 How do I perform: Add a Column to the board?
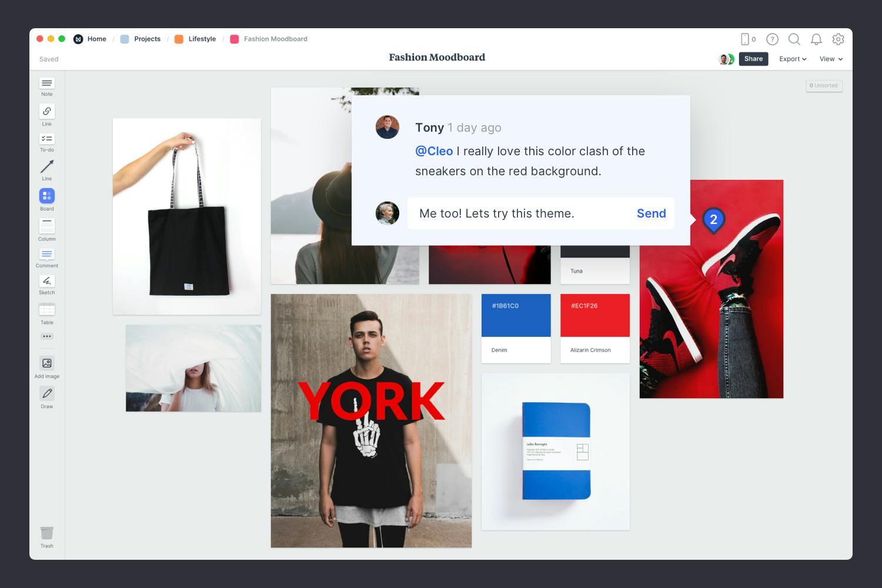[46, 227]
